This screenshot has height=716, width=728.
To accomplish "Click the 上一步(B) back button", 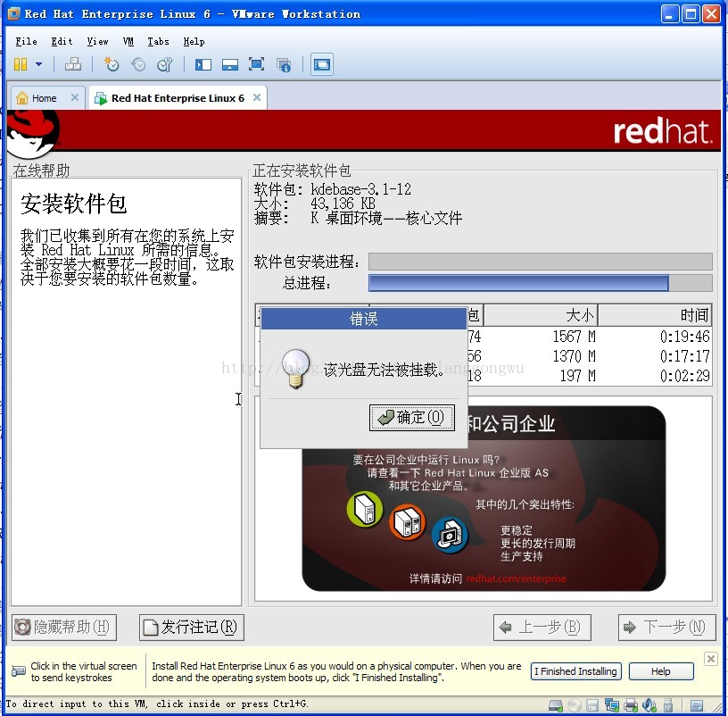I will (542, 628).
